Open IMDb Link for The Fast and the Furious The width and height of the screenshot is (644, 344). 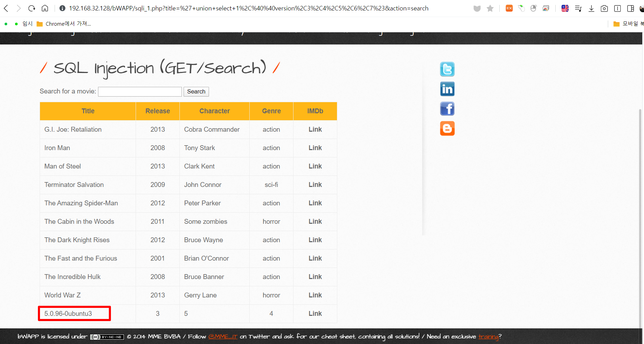[315, 258]
